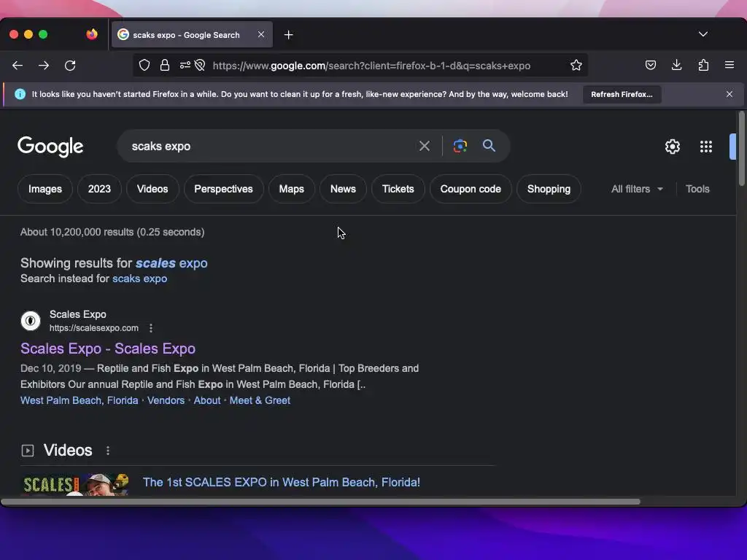Click the About 10,200,000 results text
747x560 pixels.
(112, 232)
